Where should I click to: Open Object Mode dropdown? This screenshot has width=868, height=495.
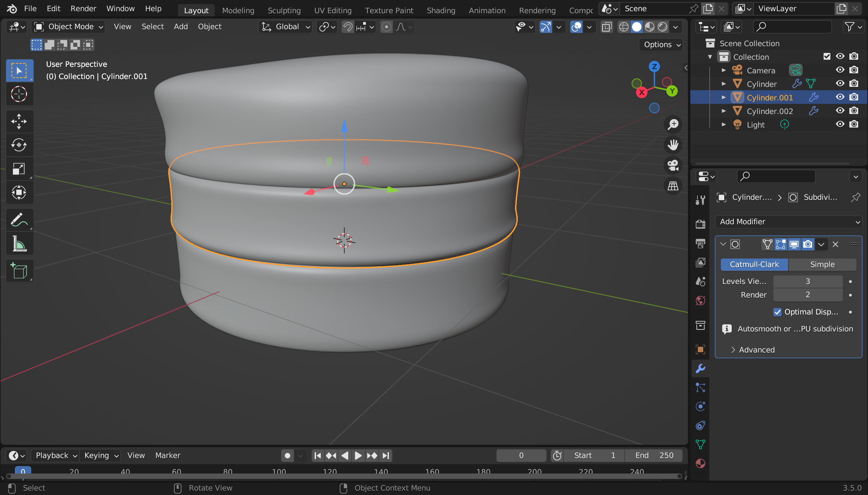pos(68,27)
